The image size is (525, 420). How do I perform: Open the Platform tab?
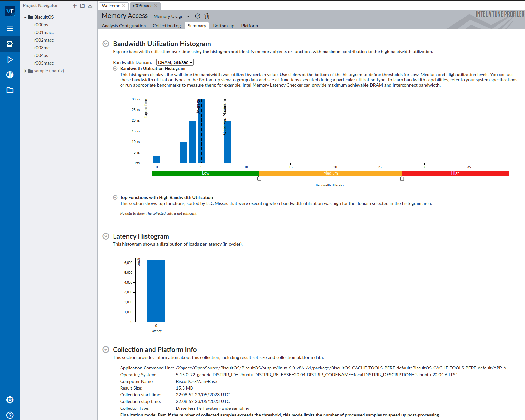pyautogui.click(x=249, y=26)
